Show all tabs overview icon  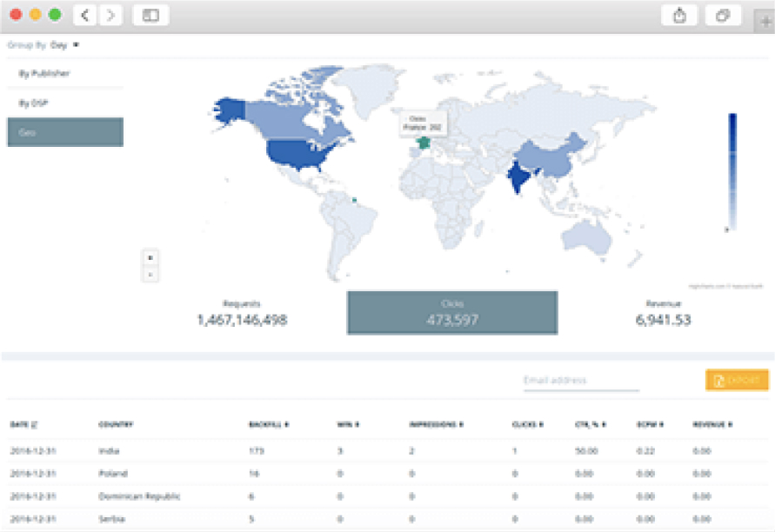(x=722, y=15)
